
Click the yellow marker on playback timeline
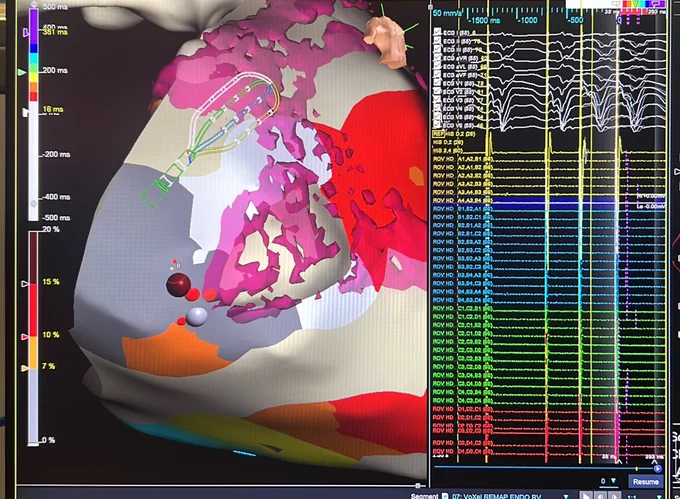[636, 469]
